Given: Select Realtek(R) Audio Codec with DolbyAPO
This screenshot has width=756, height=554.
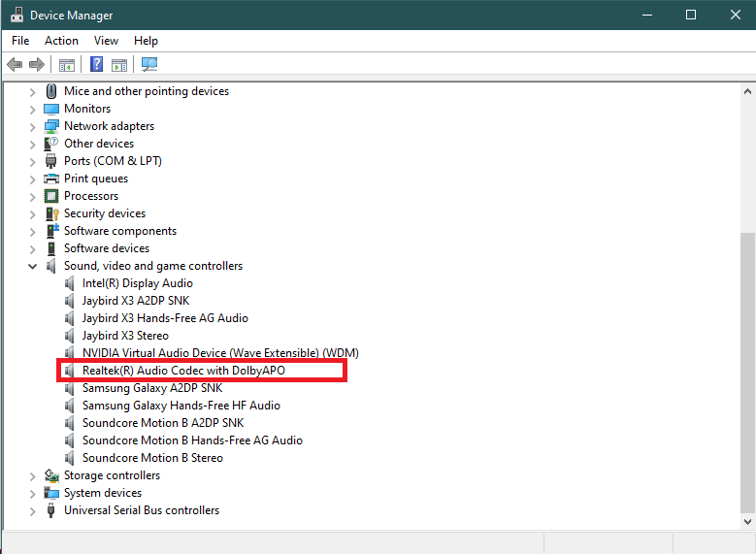Looking at the screenshot, I should pyautogui.click(x=183, y=371).
